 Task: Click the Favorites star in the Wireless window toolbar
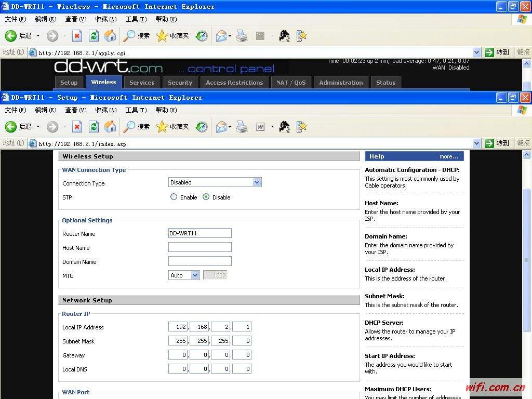pos(162,36)
